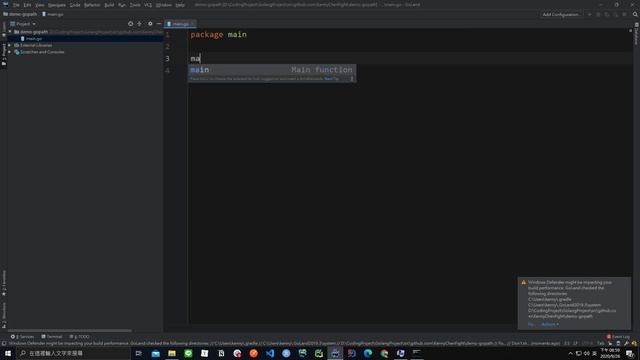The height and width of the screenshot is (360, 640).
Task: Open Microsoft Edge in taskbar
Action: click(368, 353)
